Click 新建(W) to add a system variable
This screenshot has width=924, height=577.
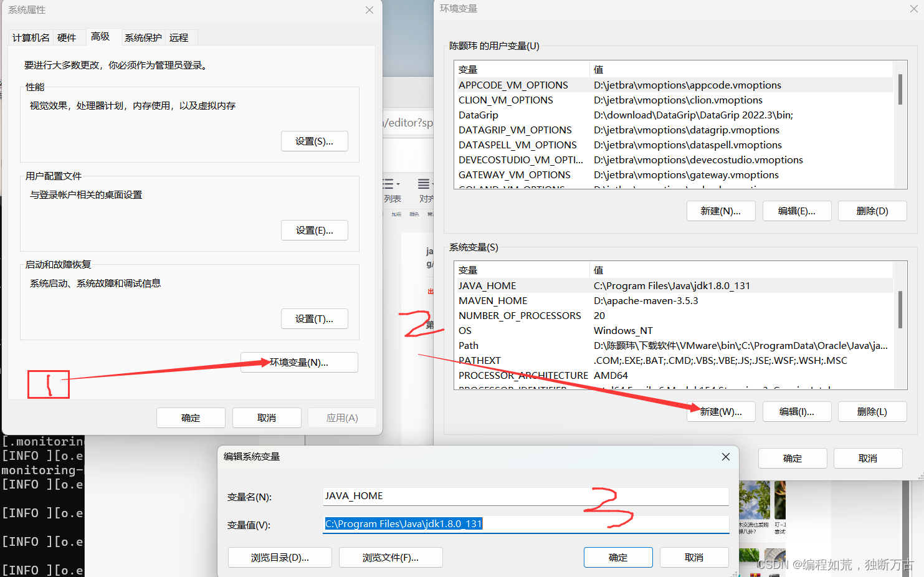coord(721,411)
